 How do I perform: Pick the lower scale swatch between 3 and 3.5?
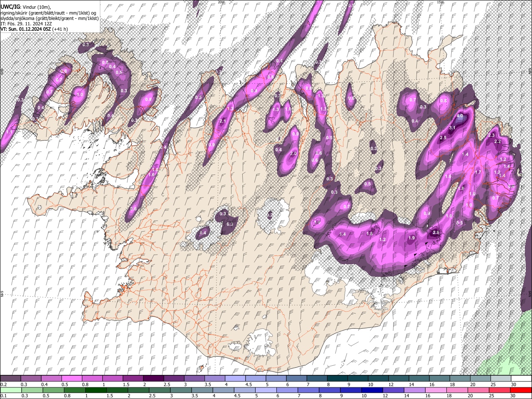click(x=181, y=390)
